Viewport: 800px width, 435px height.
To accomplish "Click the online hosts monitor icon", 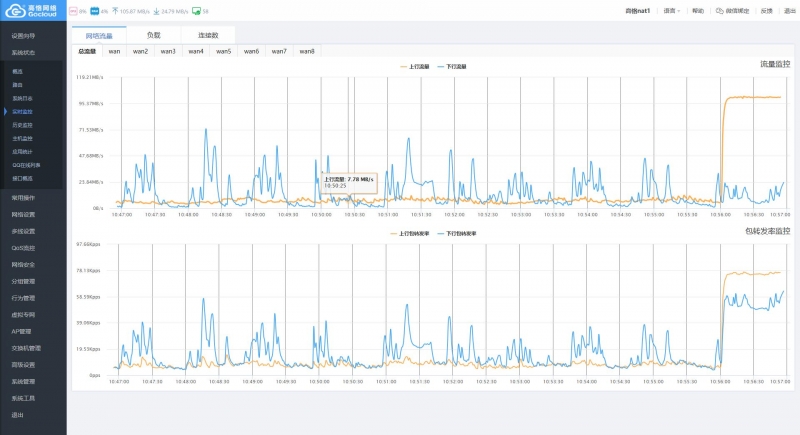I will coord(195,11).
